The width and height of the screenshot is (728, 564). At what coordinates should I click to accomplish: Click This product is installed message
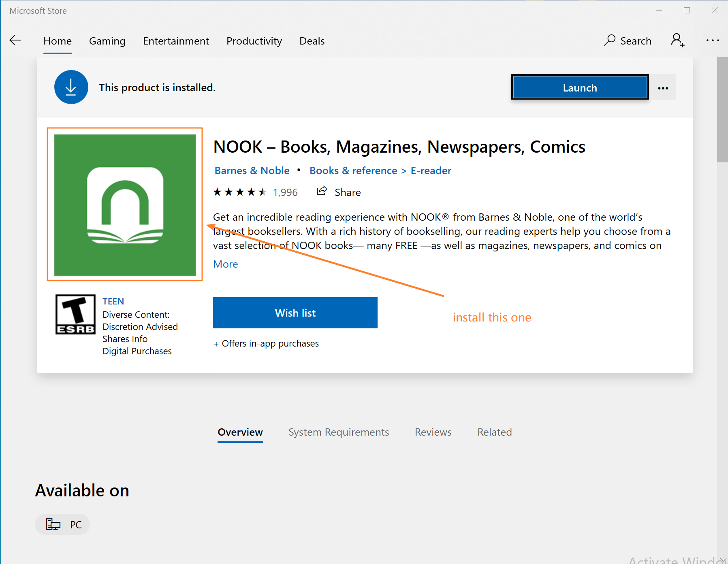157,87
